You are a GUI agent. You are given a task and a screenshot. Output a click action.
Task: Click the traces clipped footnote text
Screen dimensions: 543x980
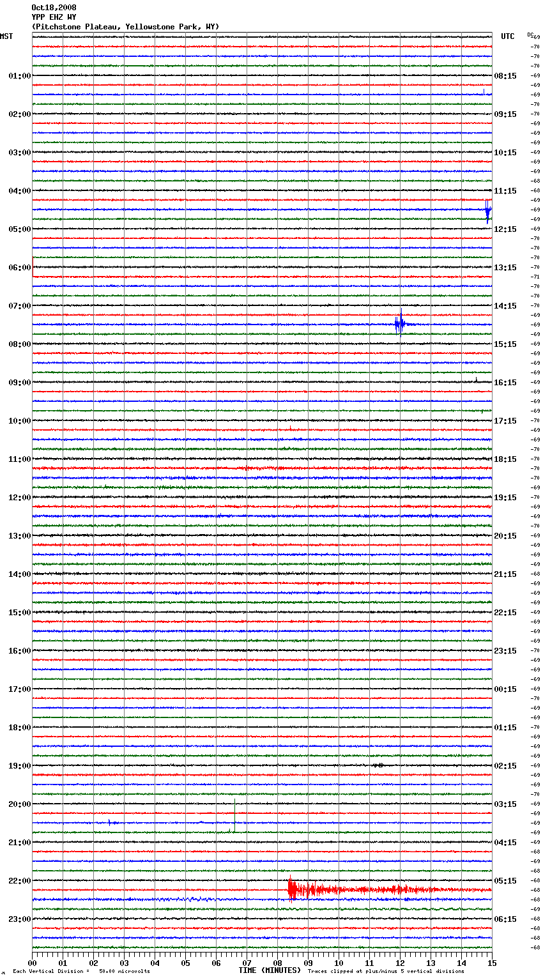click(386, 971)
